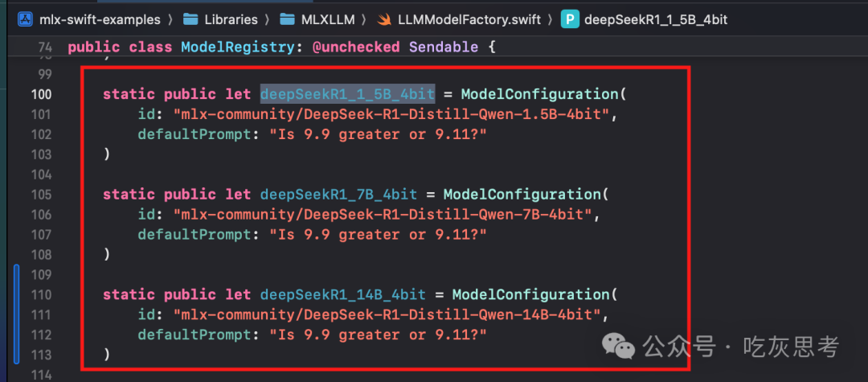Viewport: 868px width, 382px height.
Task: Click line number 113 in gutter
Action: [40, 355]
